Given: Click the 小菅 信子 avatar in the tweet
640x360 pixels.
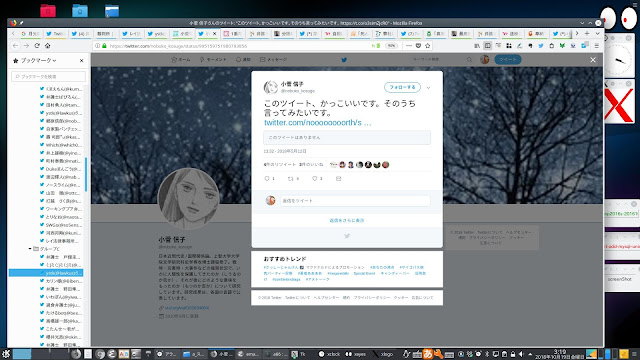Looking at the screenshot, I should pos(270,87).
